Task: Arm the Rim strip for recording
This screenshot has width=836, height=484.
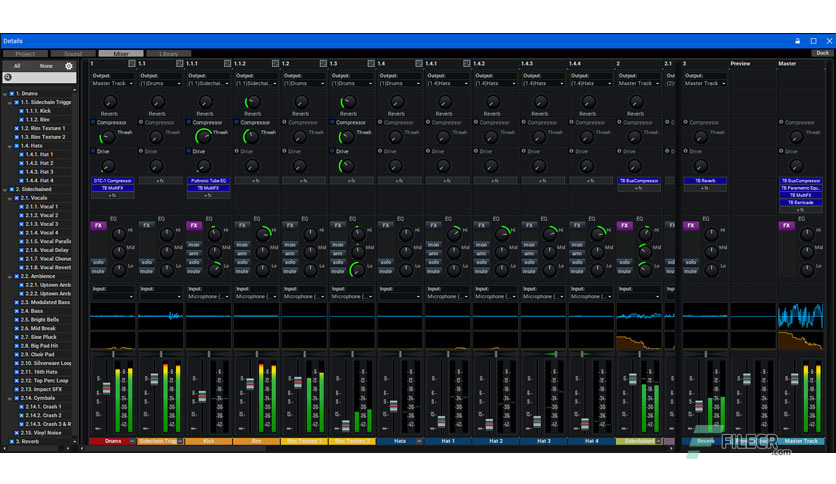Action: tap(242, 254)
